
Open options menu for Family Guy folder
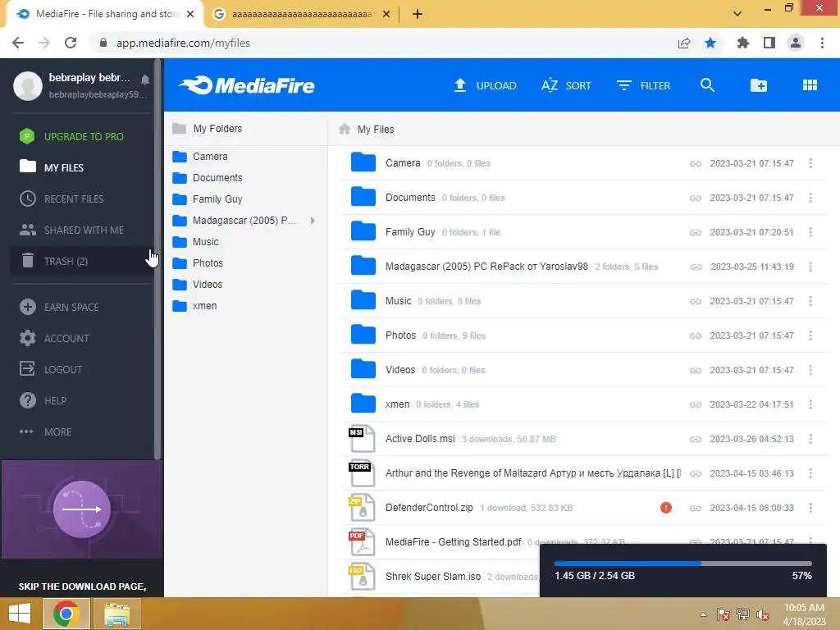[810, 232]
